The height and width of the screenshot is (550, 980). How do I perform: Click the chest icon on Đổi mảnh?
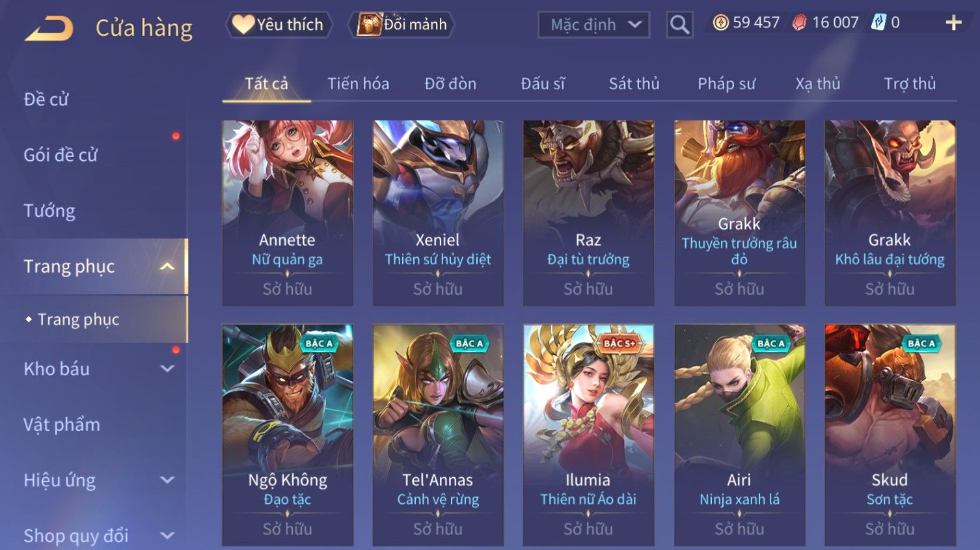[368, 24]
